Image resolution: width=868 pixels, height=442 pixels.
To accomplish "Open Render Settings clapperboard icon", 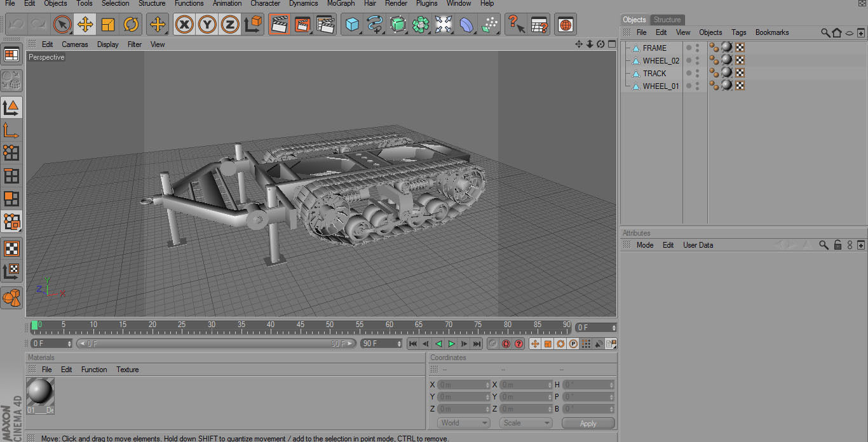I will coord(325,25).
